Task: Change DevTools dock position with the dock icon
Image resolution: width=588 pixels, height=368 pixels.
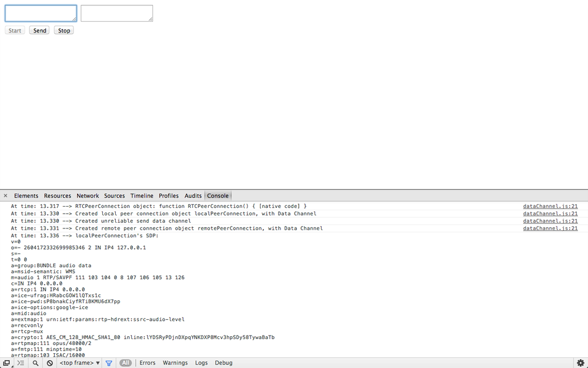Action: (x=6, y=363)
